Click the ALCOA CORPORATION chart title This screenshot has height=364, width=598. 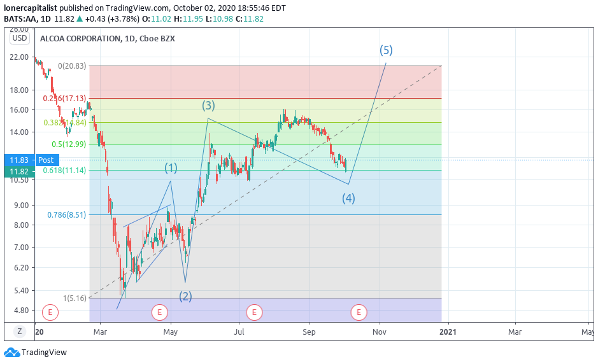(x=108, y=38)
